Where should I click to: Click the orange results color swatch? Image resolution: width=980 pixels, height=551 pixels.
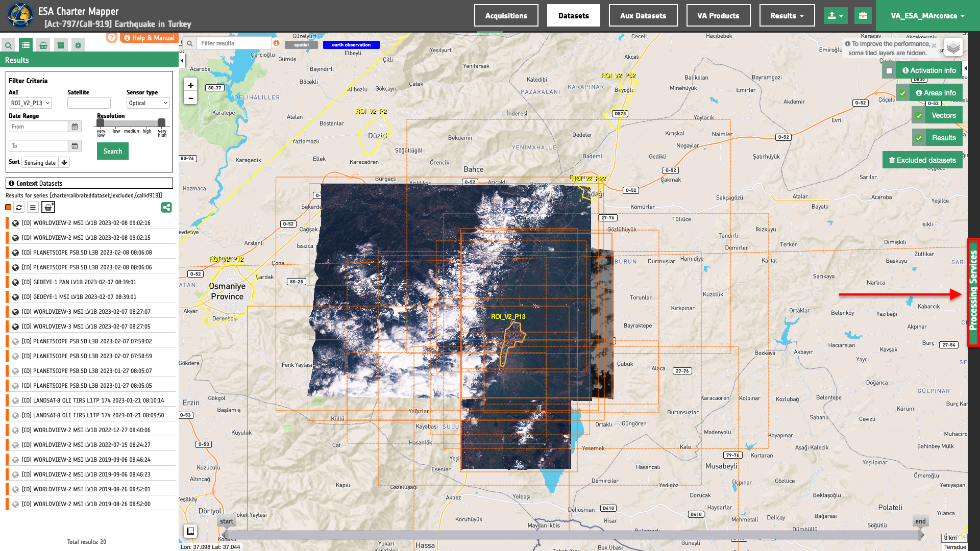click(8, 207)
